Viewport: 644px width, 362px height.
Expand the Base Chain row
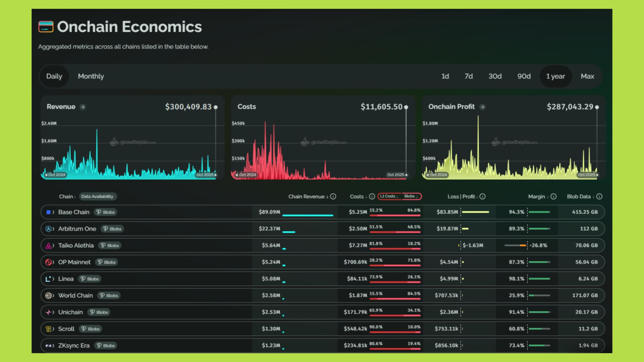[53, 212]
